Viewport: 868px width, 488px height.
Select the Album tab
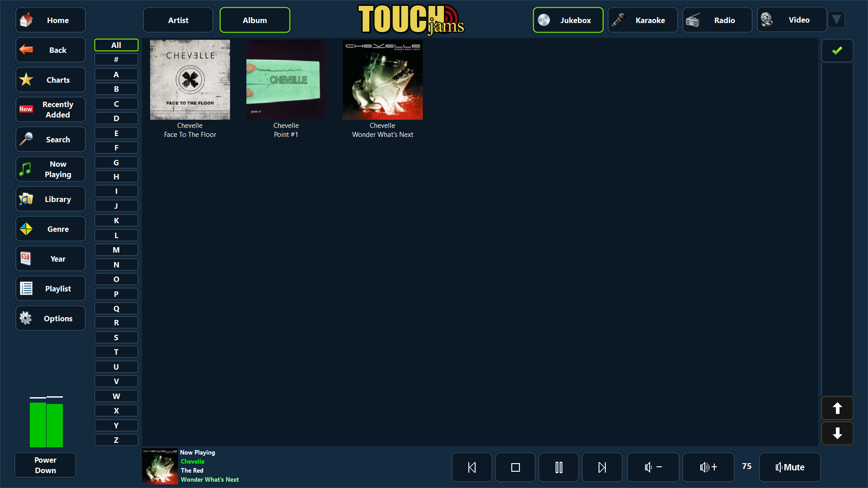pos(255,20)
